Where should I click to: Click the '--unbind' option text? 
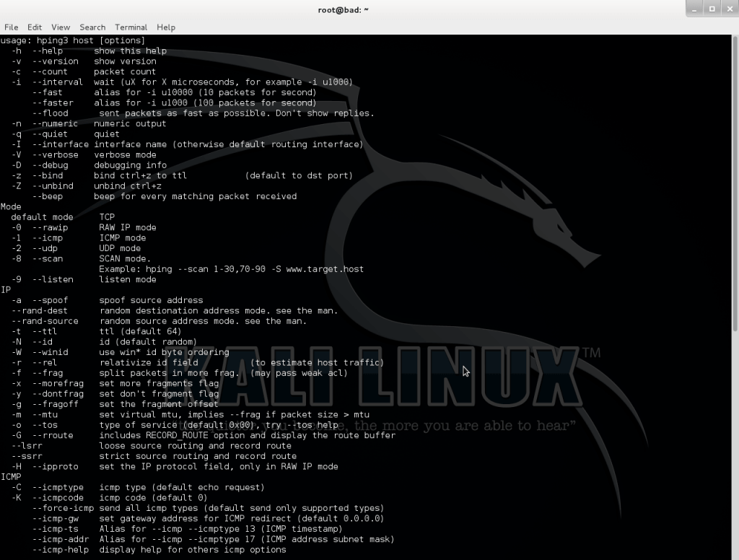pos(53,185)
